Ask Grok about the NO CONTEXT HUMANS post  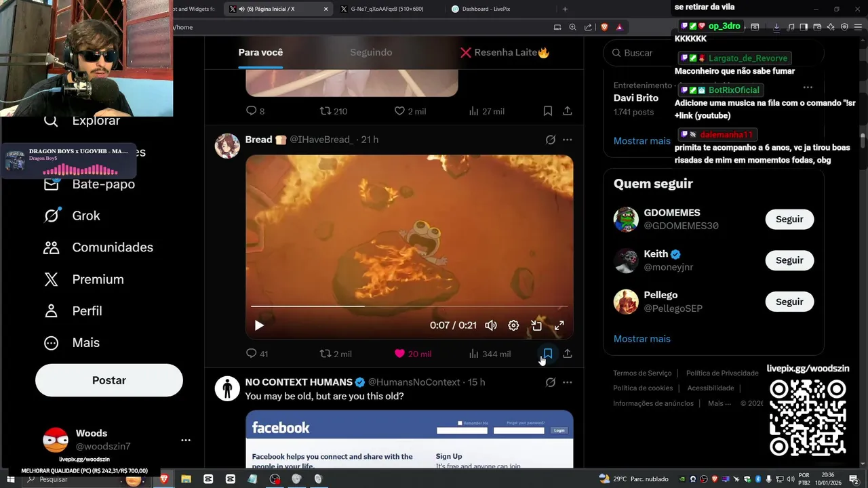pyautogui.click(x=551, y=382)
